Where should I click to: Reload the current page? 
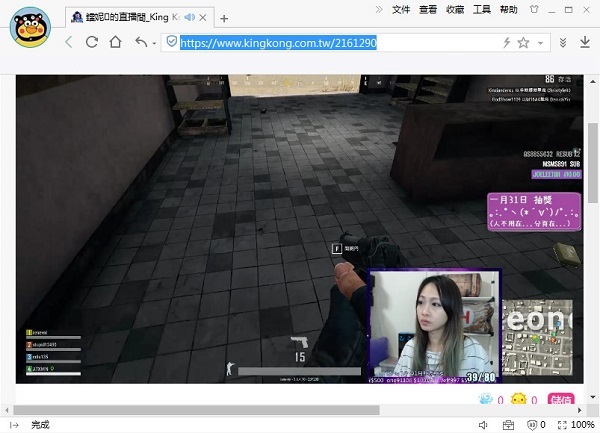point(92,42)
